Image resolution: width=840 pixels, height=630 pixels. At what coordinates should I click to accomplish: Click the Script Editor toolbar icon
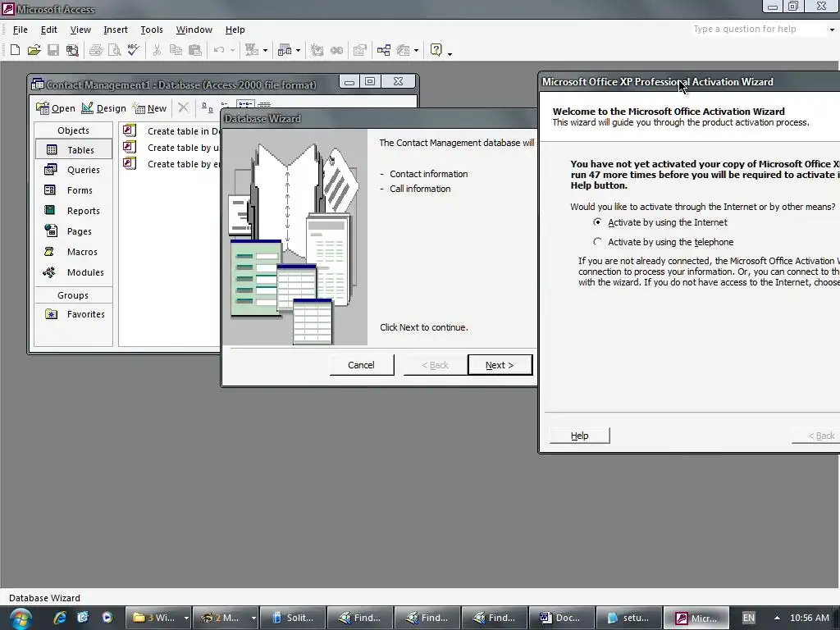click(336, 50)
